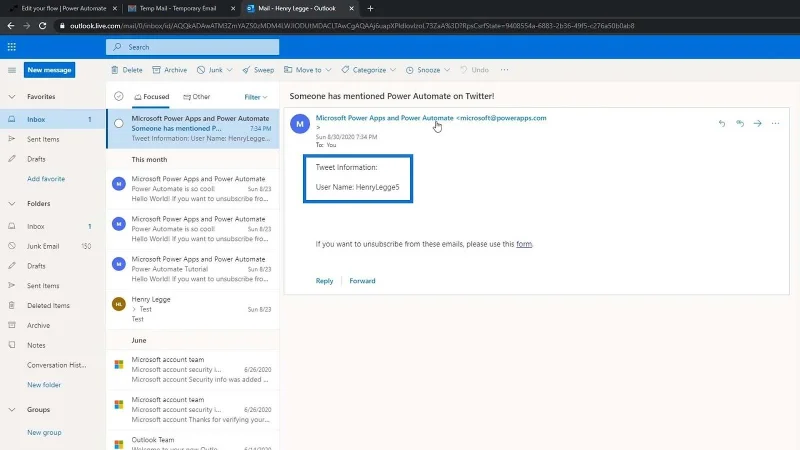The height and width of the screenshot is (450, 800).
Task: Click the Junk Email folder icon
Action: pyautogui.click(x=12, y=246)
